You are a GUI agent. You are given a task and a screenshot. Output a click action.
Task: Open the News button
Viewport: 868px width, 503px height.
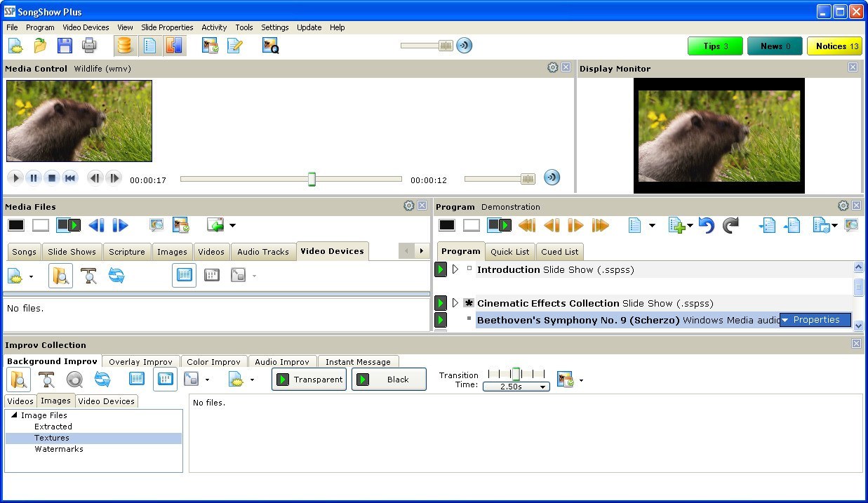pos(775,46)
